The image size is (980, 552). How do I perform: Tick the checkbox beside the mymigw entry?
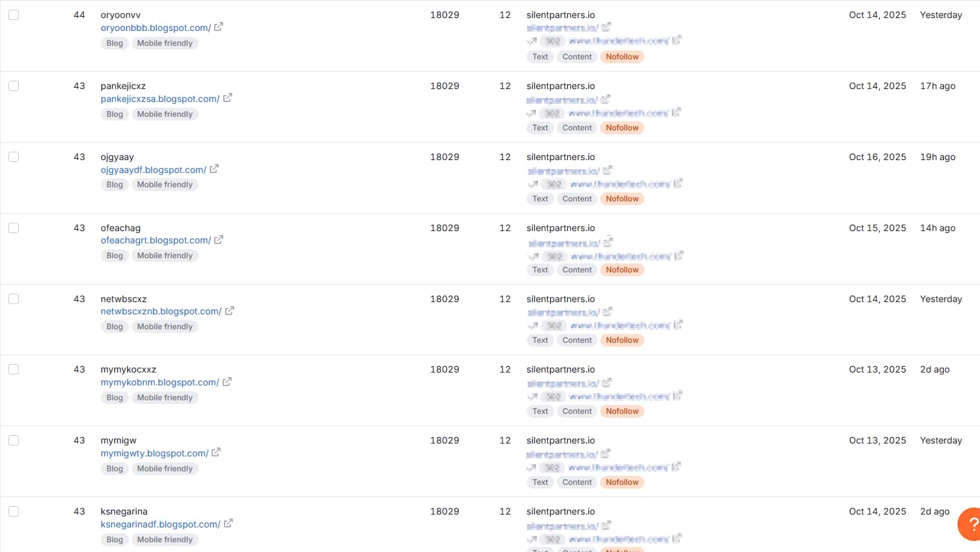[x=14, y=440]
